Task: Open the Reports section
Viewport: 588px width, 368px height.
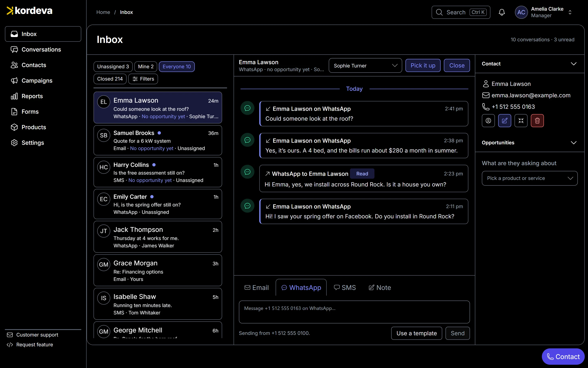Action: point(43,96)
